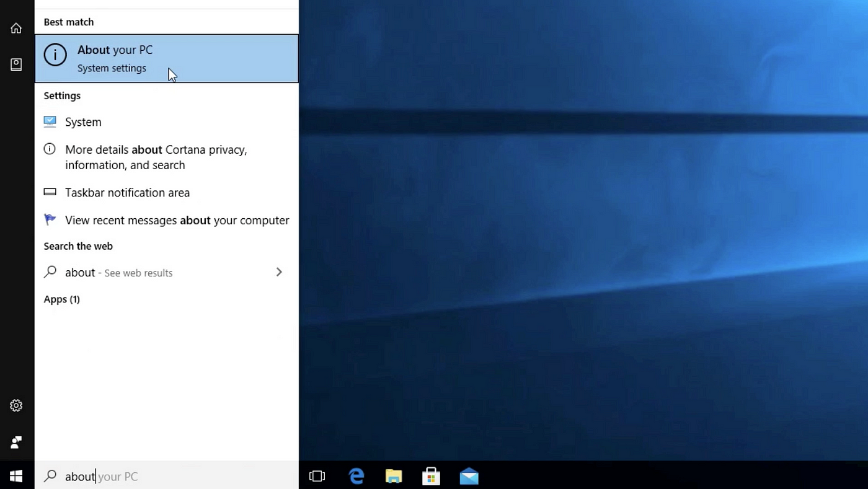Launch the Microsoft Store from taskbar

coord(431,476)
